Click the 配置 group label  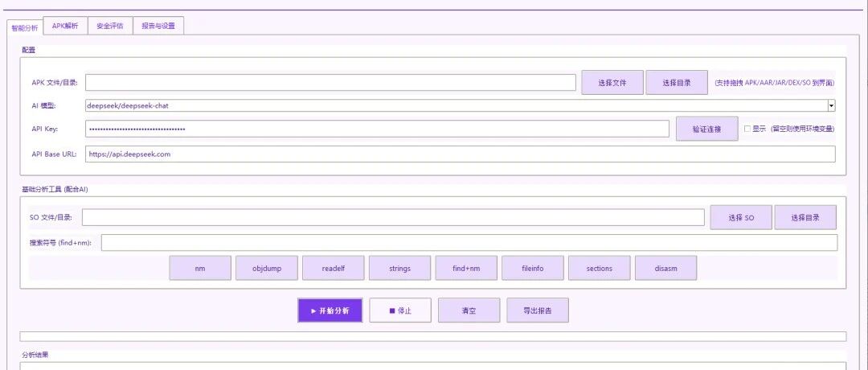(29, 50)
